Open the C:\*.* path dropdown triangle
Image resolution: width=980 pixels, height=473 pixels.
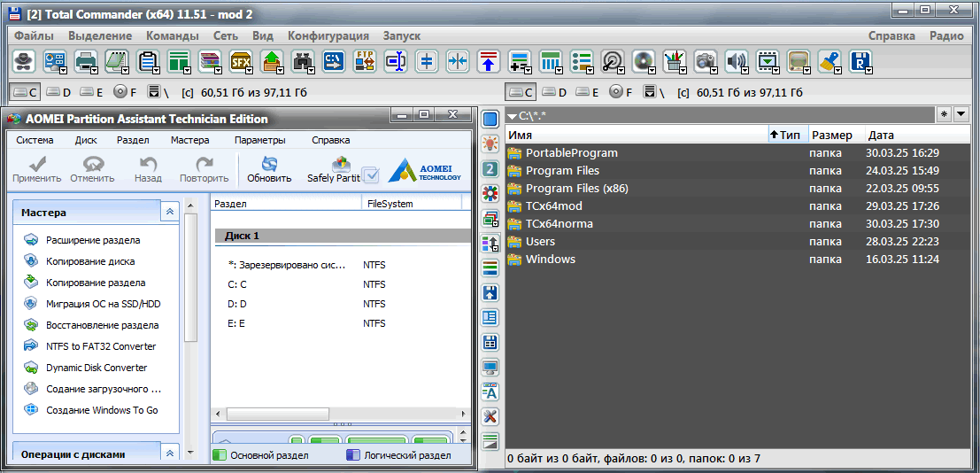click(512, 116)
